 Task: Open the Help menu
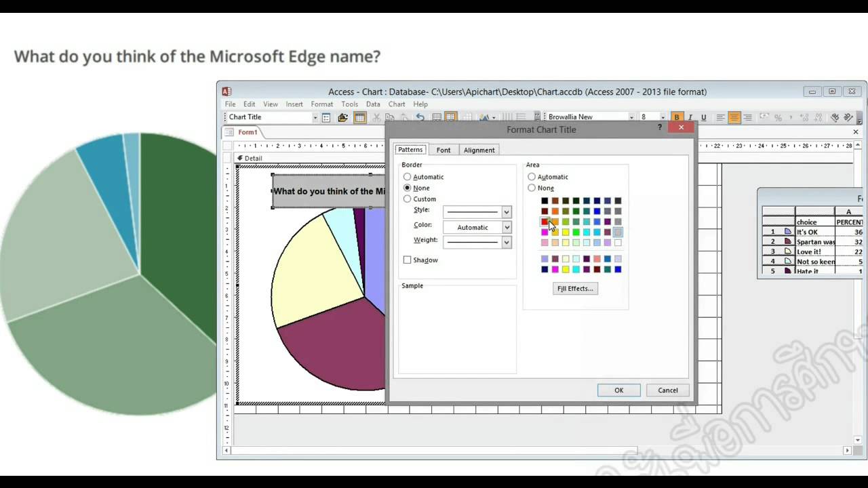click(x=420, y=104)
